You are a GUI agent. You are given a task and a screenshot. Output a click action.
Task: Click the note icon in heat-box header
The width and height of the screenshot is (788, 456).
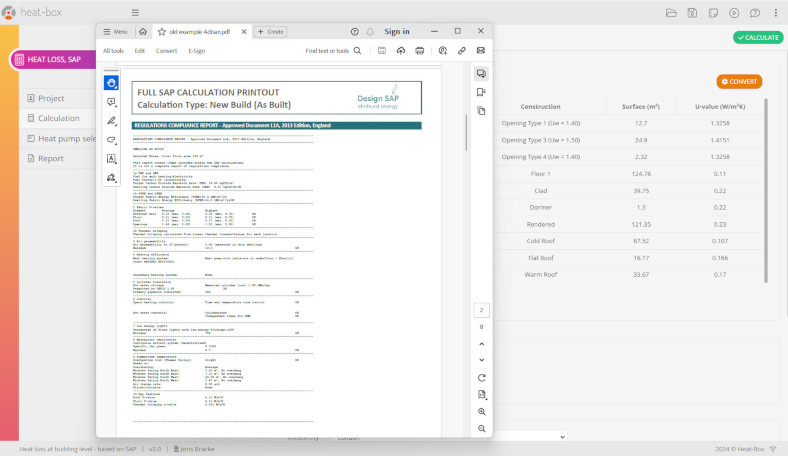click(713, 13)
